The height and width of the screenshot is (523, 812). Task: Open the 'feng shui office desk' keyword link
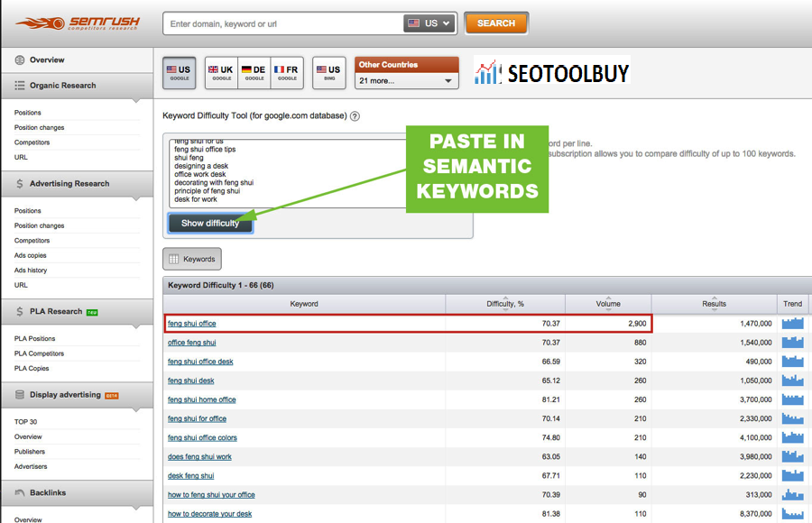coord(200,362)
